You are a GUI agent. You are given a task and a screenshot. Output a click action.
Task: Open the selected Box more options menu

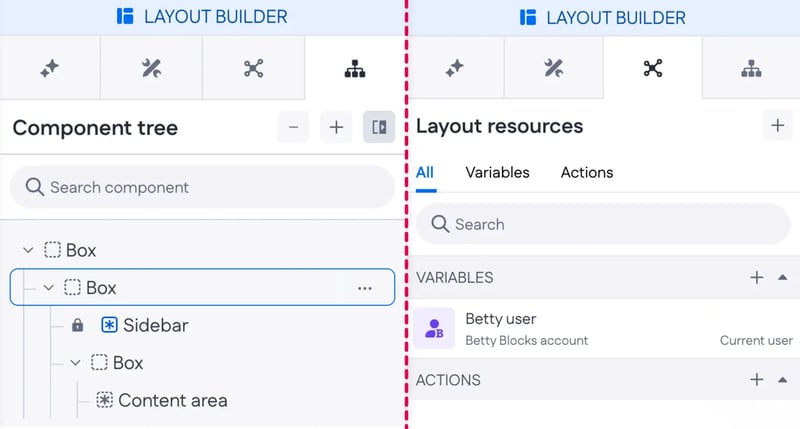pyautogui.click(x=365, y=288)
